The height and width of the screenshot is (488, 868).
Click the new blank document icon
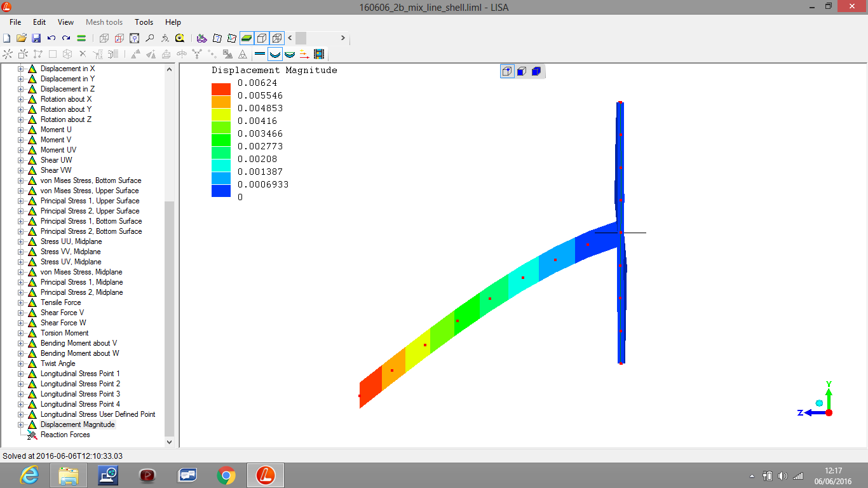(7, 38)
